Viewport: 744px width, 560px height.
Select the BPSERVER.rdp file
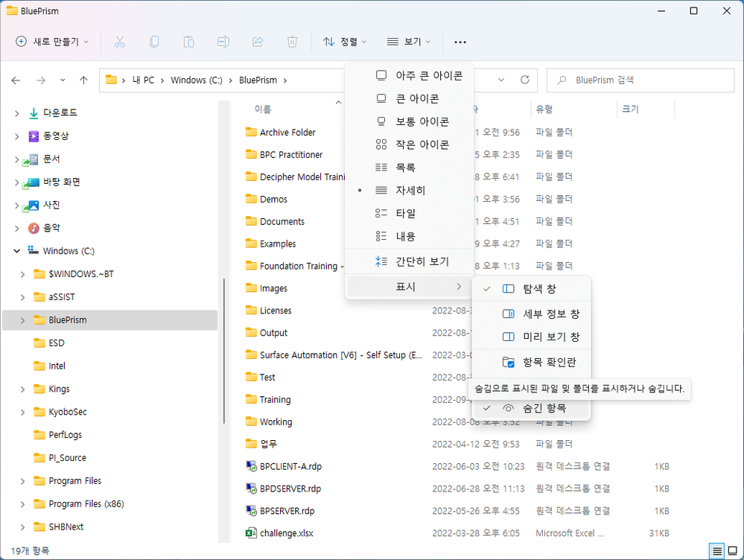287,511
